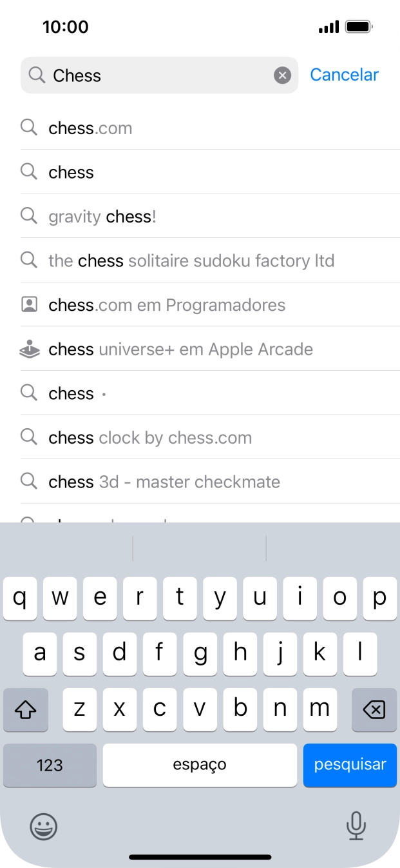Tap the emoji keyboard icon

coord(44,826)
